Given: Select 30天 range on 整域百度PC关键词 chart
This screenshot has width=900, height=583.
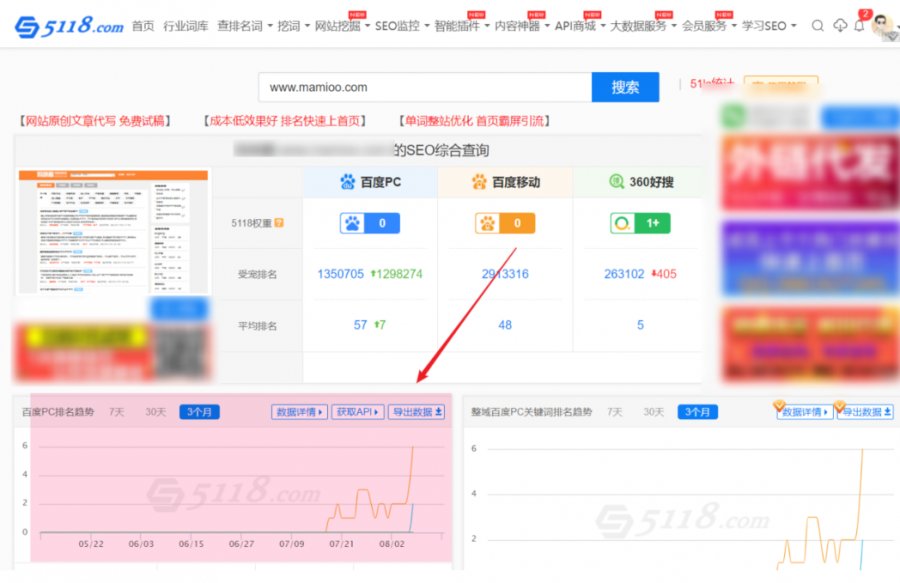Looking at the screenshot, I should click(653, 412).
